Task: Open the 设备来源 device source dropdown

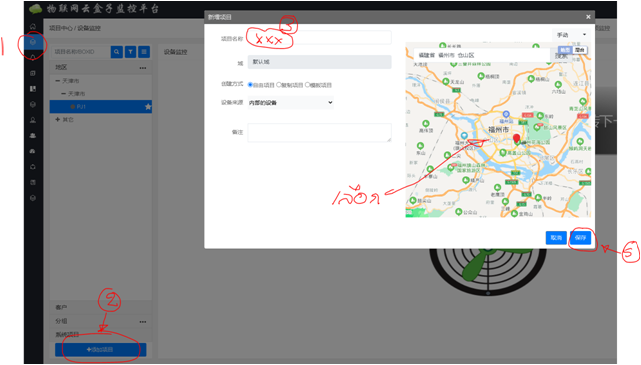Action: 291,103
